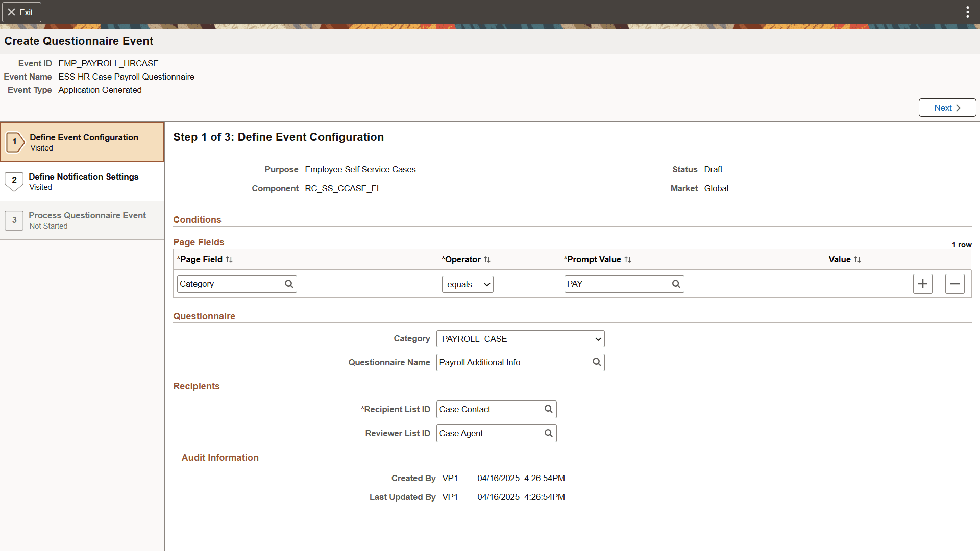Image resolution: width=980 pixels, height=551 pixels.
Task: Open the Questionnaire Category dropdown PAYROLL_CASE
Action: (x=520, y=338)
